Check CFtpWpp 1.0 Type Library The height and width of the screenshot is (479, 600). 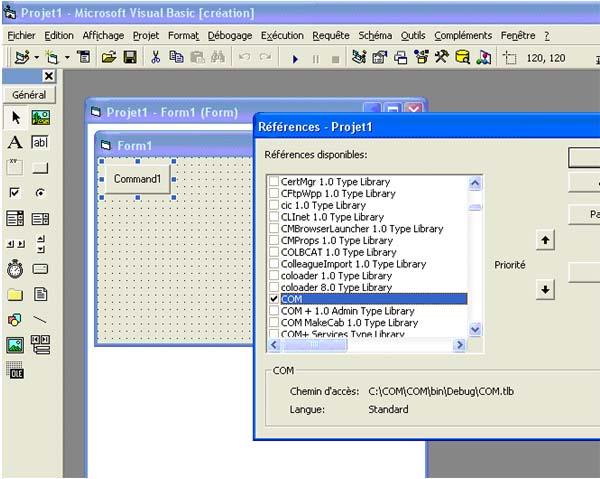tap(274, 193)
